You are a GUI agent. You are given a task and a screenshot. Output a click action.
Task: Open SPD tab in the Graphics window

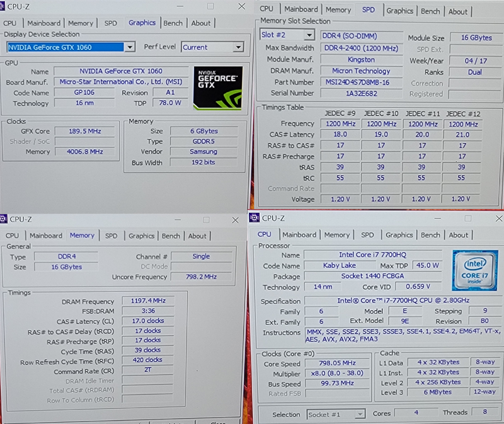111,23
